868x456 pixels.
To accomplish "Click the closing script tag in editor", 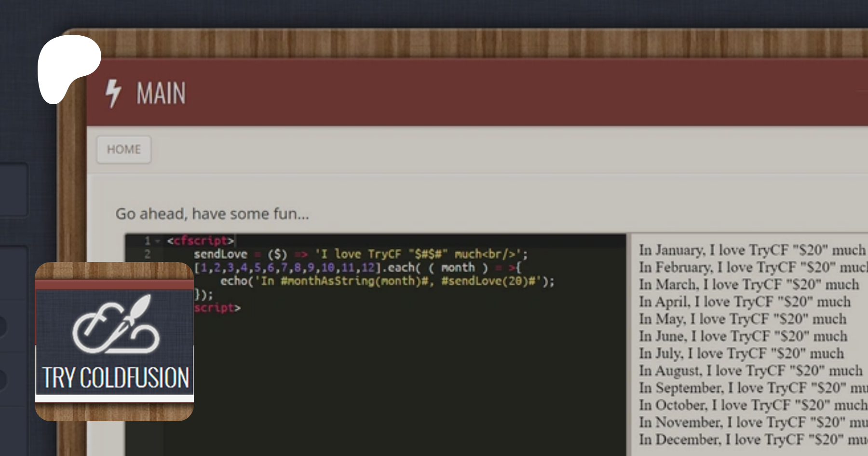I will pos(217,308).
